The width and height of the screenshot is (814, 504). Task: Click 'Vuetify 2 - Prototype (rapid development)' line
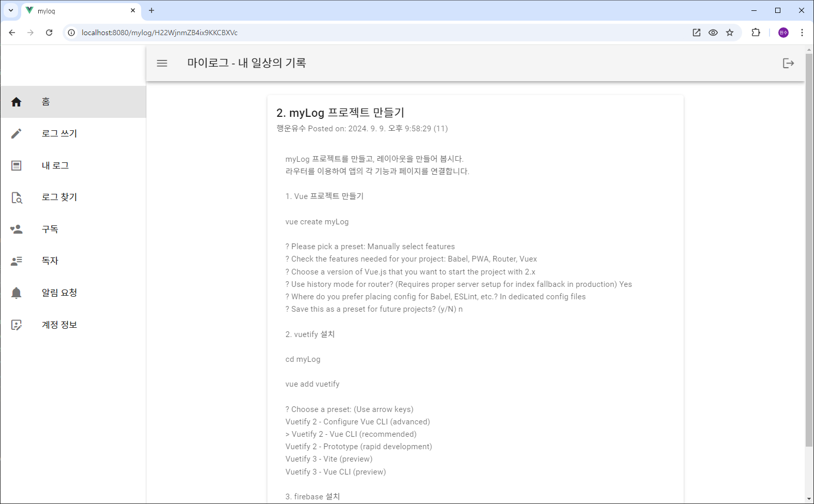[x=359, y=447]
